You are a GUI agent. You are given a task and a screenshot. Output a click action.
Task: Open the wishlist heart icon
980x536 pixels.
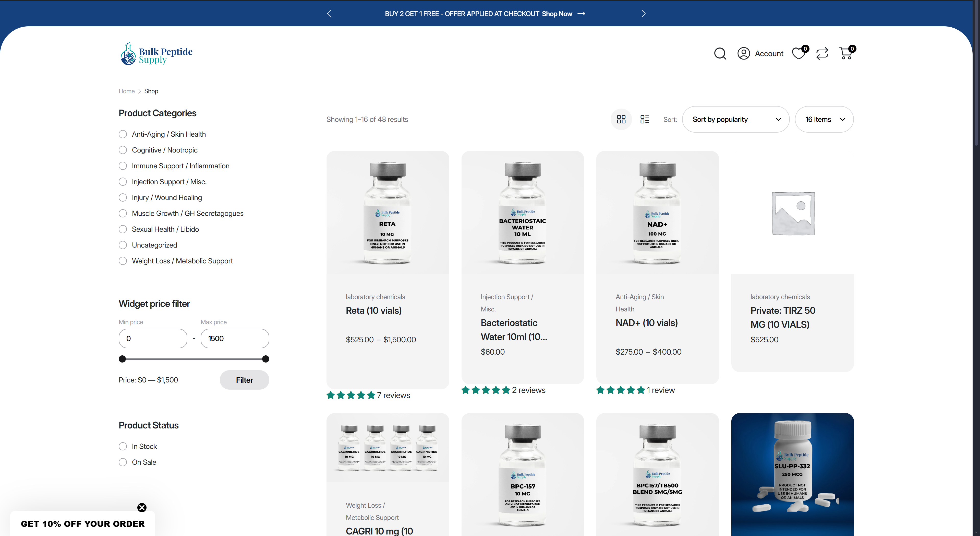coord(798,54)
